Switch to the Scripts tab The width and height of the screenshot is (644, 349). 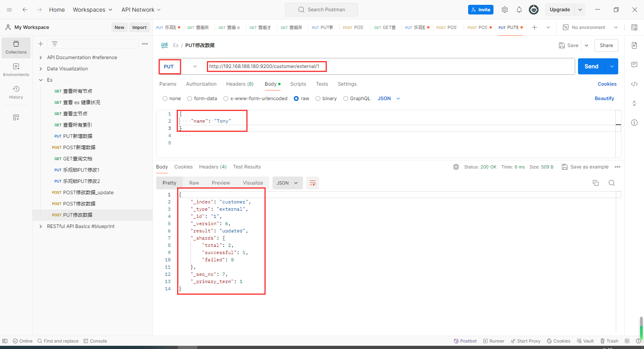coord(298,84)
